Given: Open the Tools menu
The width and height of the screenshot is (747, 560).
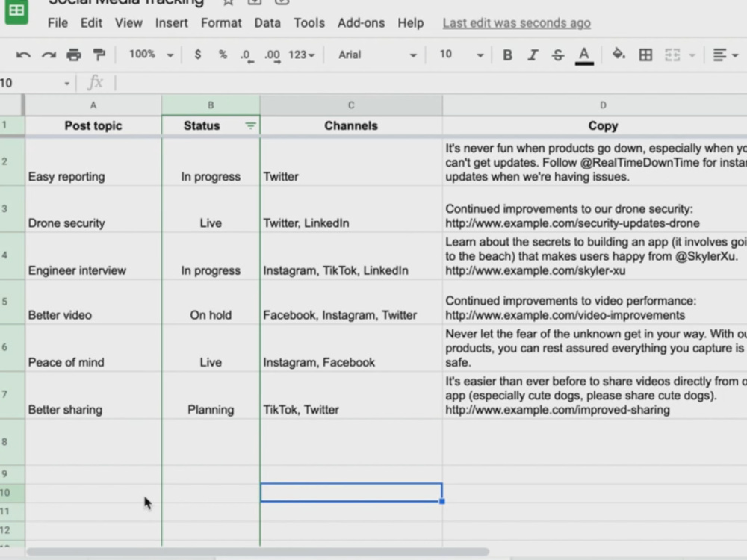Looking at the screenshot, I should tap(309, 23).
